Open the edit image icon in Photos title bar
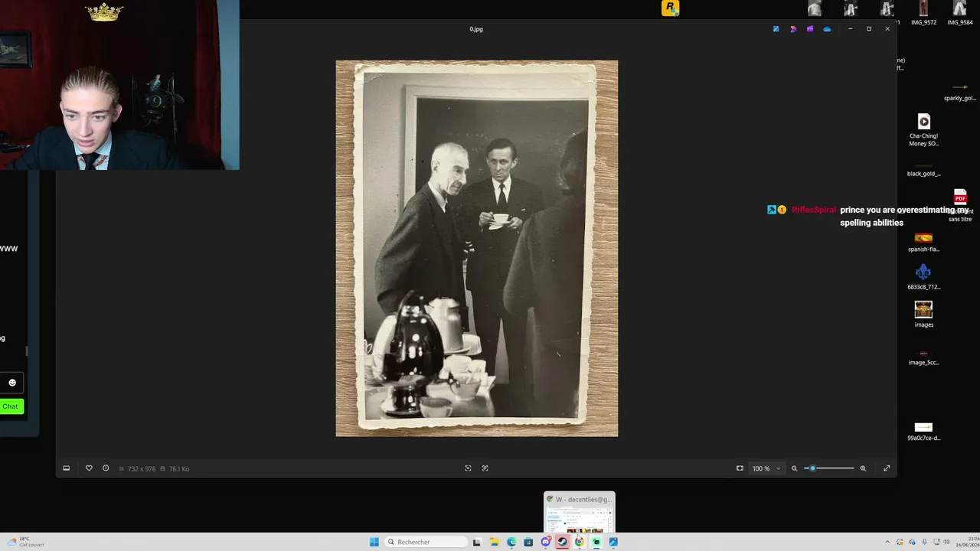 point(776,29)
